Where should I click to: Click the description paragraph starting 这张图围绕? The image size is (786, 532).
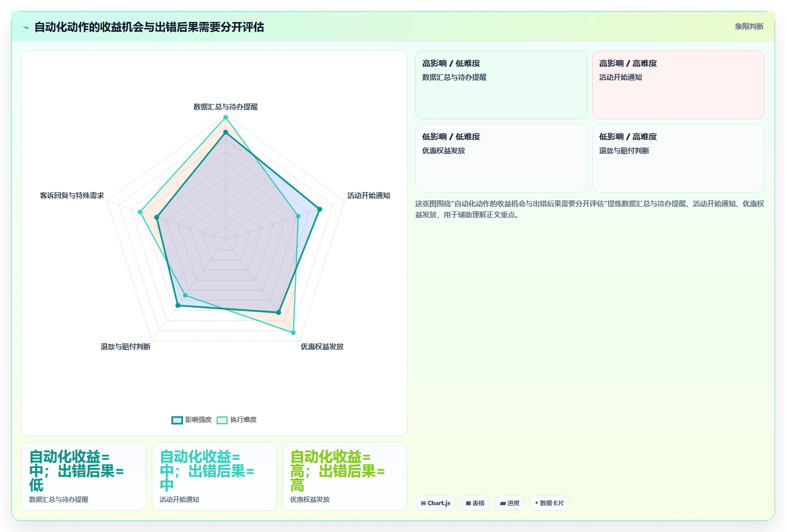589,209
